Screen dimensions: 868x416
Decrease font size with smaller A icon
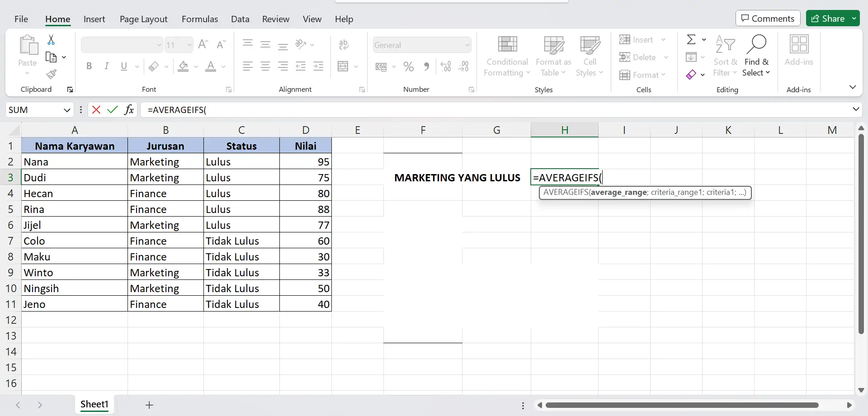point(221,44)
